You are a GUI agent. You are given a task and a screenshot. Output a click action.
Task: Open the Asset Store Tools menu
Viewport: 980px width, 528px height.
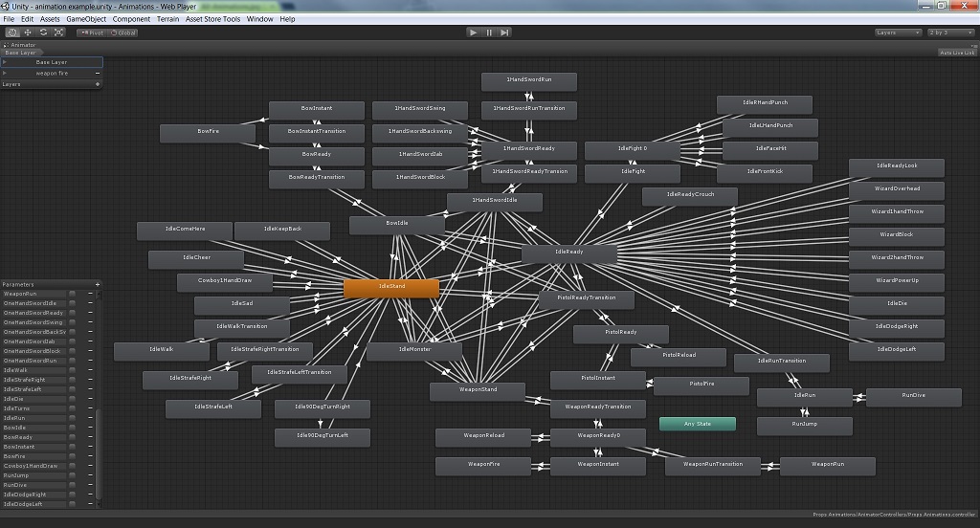tap(212, 19)
